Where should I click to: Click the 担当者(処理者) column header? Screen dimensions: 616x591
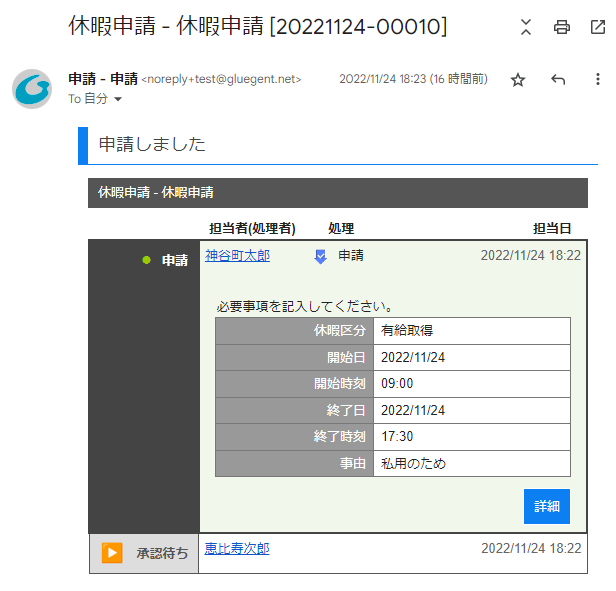[x=252, y=228]
